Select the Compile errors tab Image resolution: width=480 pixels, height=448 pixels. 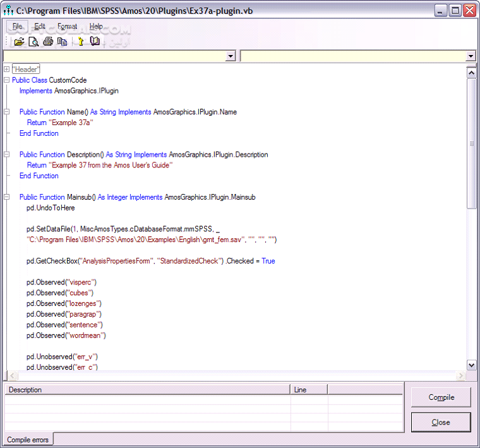click(x=28, y=439)
